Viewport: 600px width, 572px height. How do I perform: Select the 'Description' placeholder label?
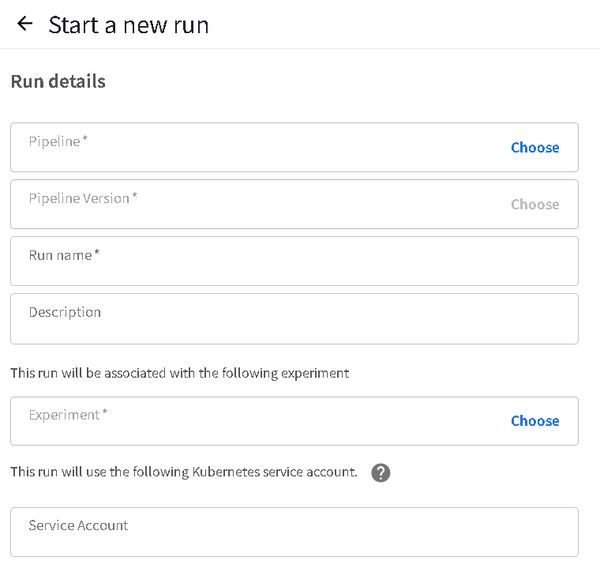point(65,313)
